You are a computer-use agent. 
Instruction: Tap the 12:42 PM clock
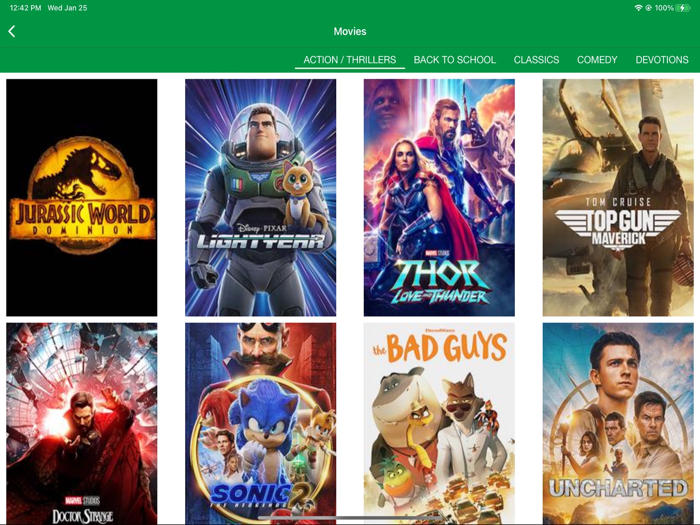(x=25, y=8)
